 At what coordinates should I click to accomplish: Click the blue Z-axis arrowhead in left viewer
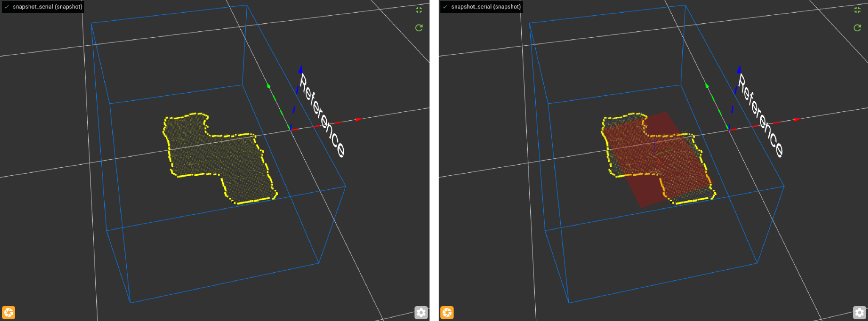pos(300,69)
